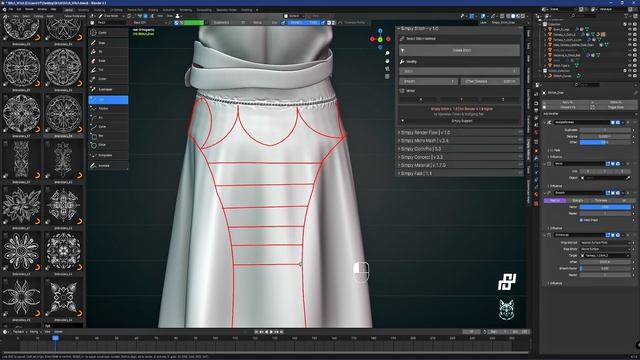
Task: Switch to the Shading workspace tab
Action: point(153,10)
